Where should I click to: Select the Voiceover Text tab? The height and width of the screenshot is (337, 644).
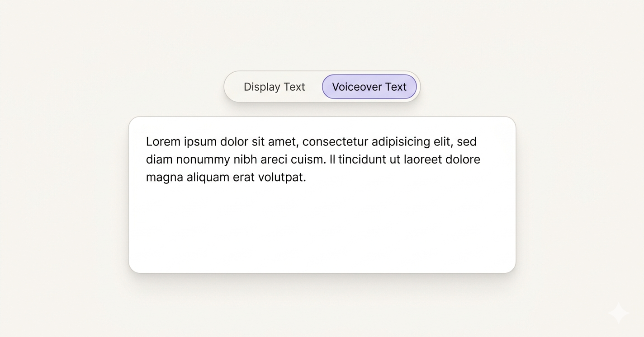pos(369,87)
